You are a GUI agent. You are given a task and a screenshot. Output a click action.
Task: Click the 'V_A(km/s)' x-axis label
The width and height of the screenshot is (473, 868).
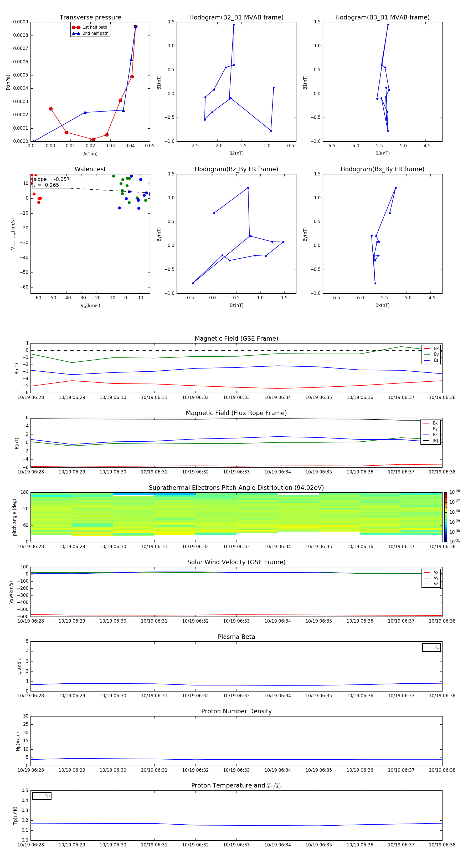[x=90, y=306]
